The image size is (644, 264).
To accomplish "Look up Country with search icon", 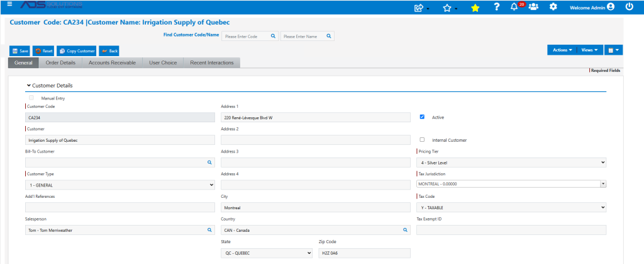I will point(404,230).
